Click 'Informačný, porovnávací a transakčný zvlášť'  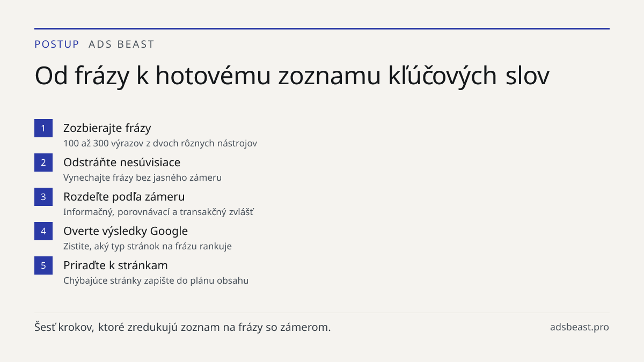pyautogui.click(x=158, y=212)
